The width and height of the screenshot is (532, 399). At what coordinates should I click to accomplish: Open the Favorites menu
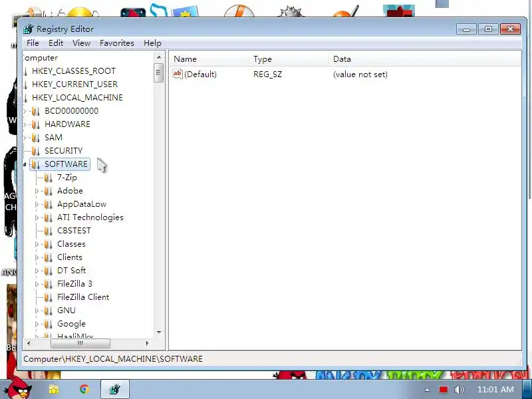(117, 43)
